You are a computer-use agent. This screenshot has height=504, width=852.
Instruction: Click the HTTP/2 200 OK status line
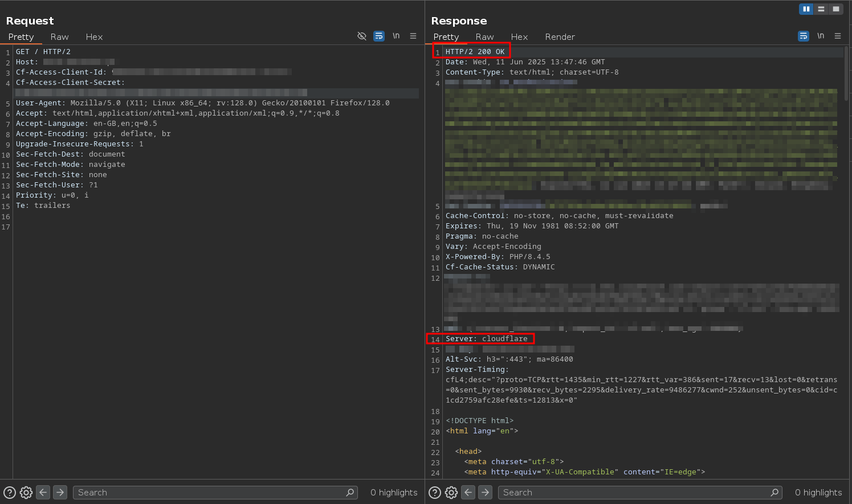tap(475, 52)
